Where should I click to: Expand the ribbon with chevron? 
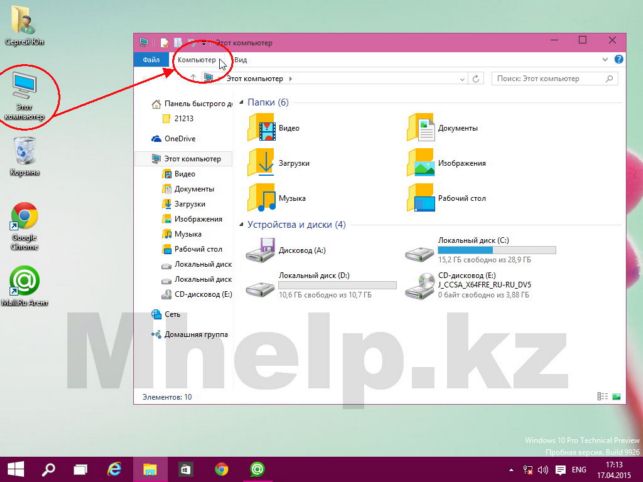point(605,59)
